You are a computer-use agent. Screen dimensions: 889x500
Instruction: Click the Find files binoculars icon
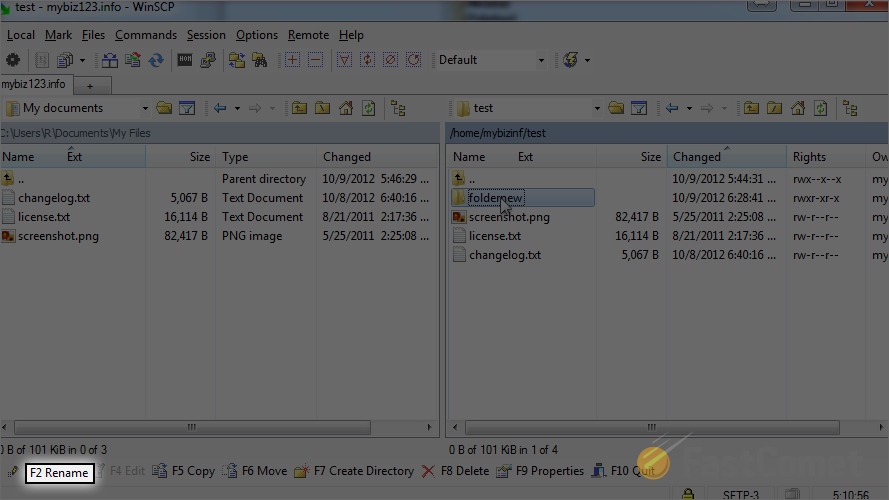[x=260, y=60]
